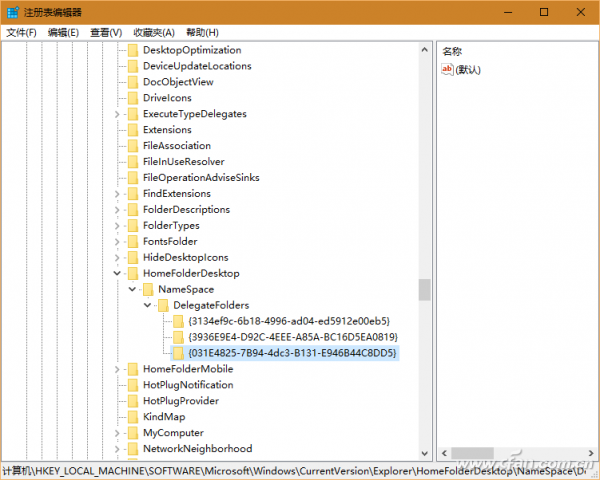
Task: Click the FileInUseResolver folder icon
Action: click(x=133, y=162)
